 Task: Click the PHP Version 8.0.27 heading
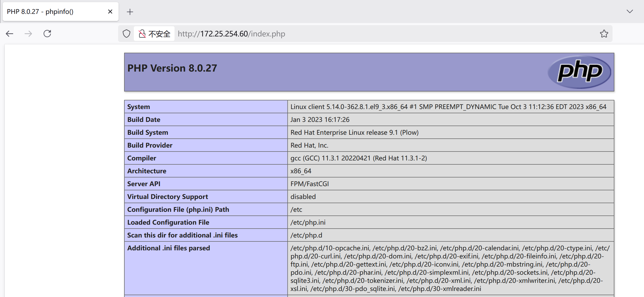pyautogui.click(x=172, y=68)
